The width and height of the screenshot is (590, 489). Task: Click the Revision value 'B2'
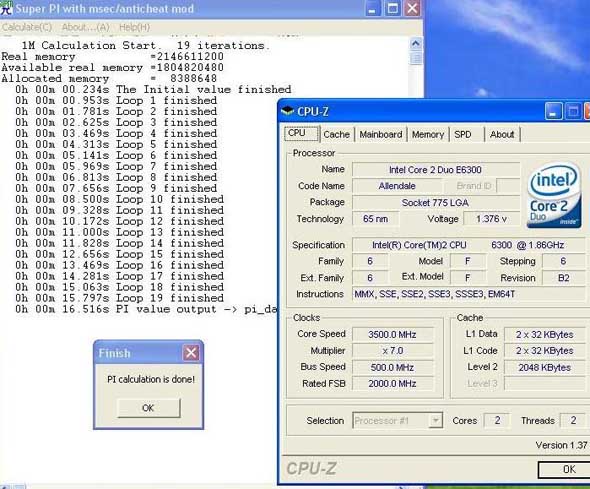coord(563,278)
